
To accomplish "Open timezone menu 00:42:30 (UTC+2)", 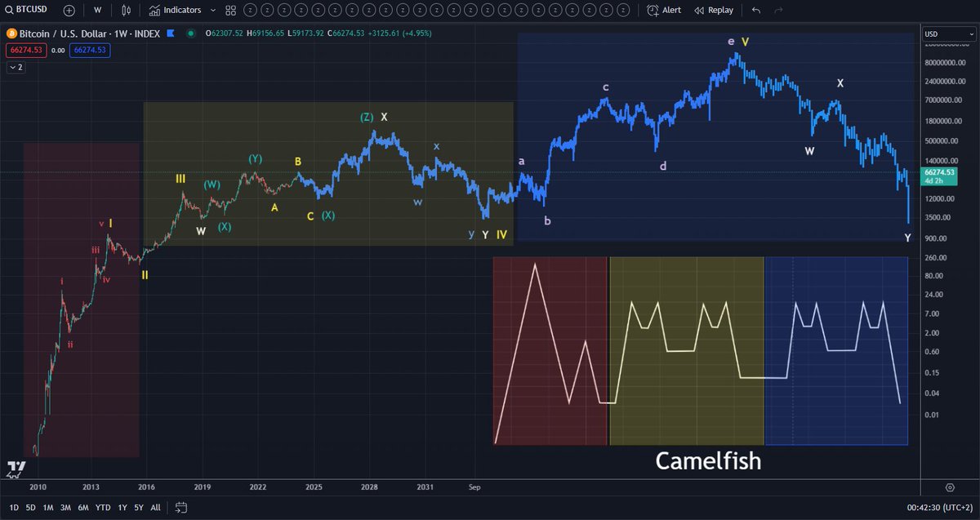I will pyautogui.click(x=941, y=508).
